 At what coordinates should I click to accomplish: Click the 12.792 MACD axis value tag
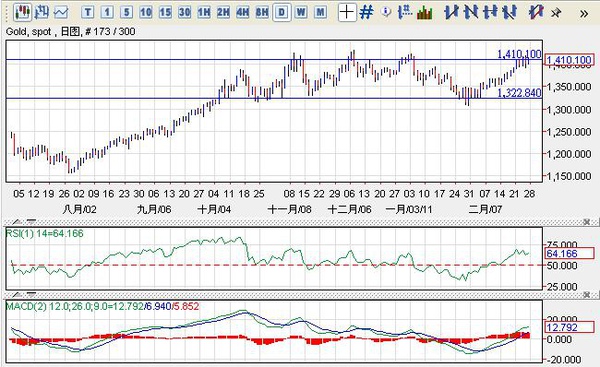point(569,328)
